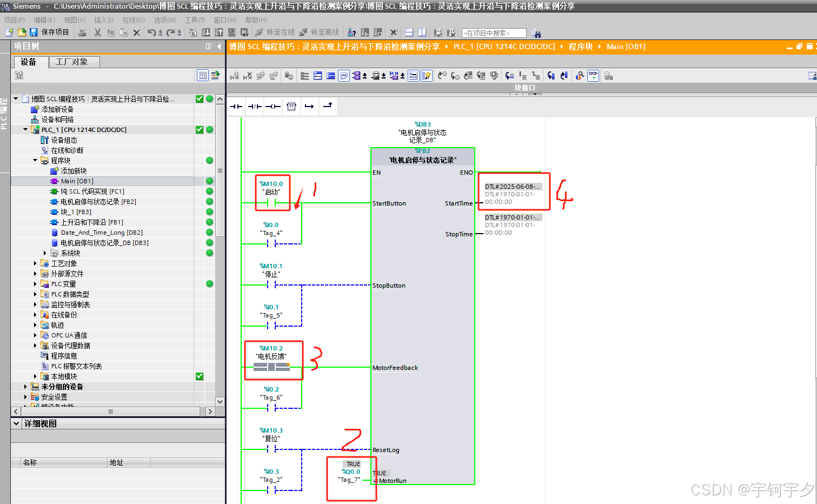Open project using the folder toolbar icon
Viewport: 817px width, 504px height.
click(22, 32)
